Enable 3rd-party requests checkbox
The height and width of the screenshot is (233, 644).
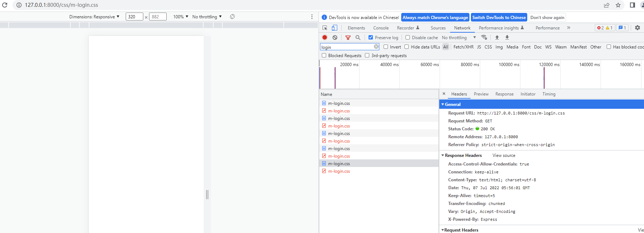point(367,55)
